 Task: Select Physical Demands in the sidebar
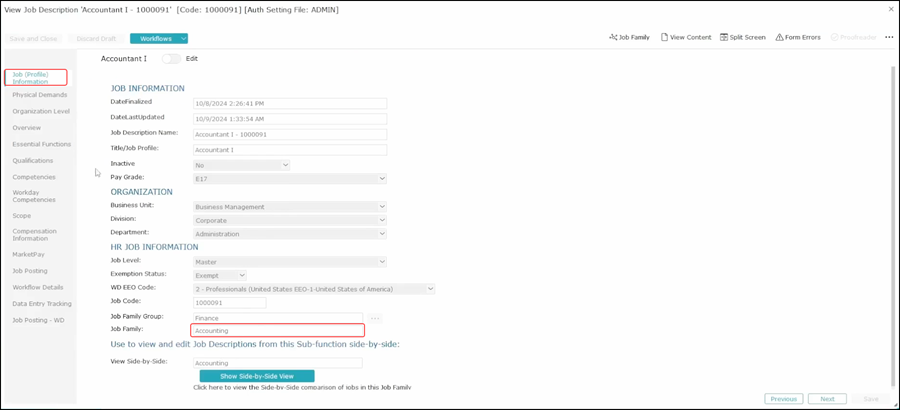(40, 95)
